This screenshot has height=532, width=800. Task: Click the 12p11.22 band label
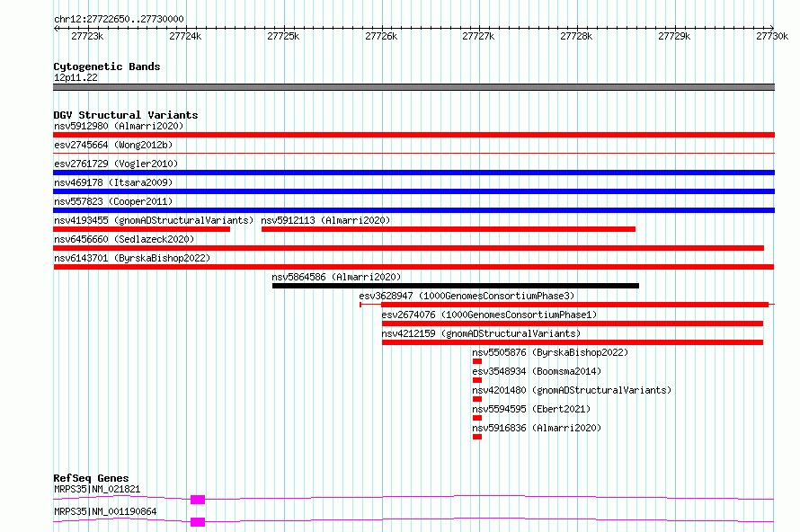(x=76, y=77)
